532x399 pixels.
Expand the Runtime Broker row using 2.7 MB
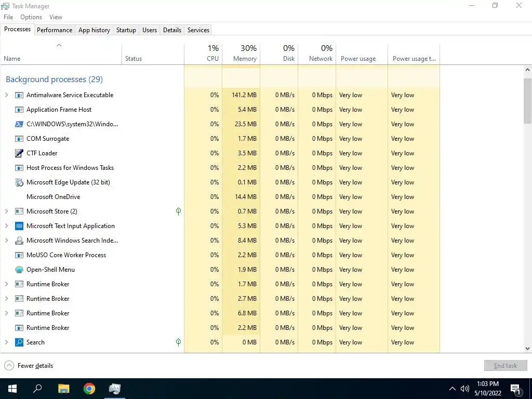(6, 299)
